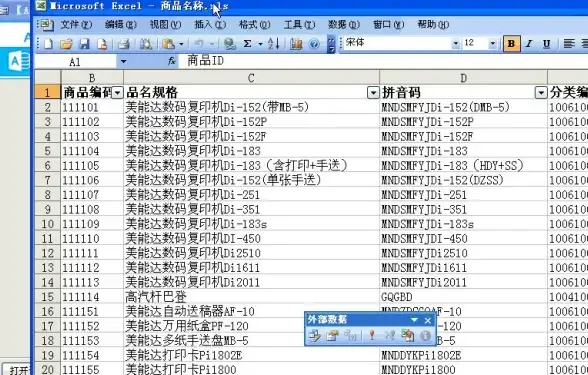The height and width of the screenshot is (375, 588).
Task: Create a new blank workbook
Action: tap(48, 44)
